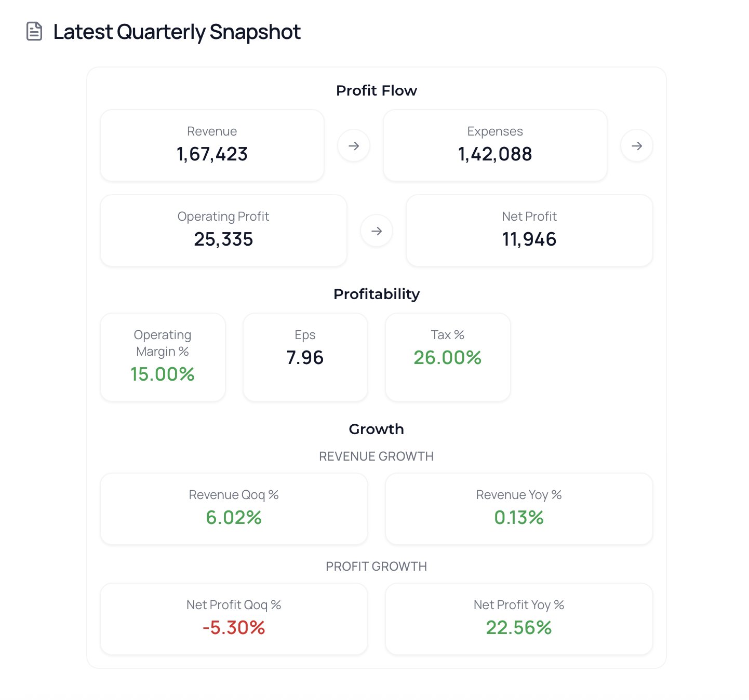Click the Growth section title
Viewport: 749px width, 700px height.
pyautogui.click(x=377, y=429)
